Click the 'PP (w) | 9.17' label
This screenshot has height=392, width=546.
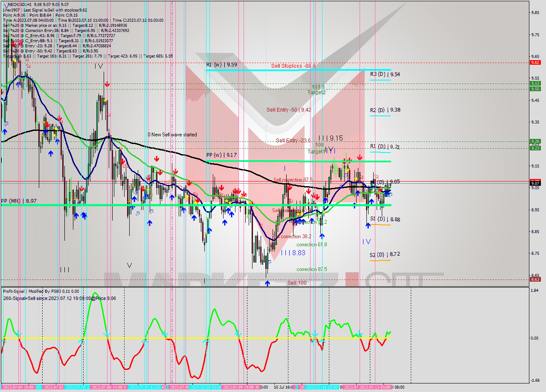[221, 155]
